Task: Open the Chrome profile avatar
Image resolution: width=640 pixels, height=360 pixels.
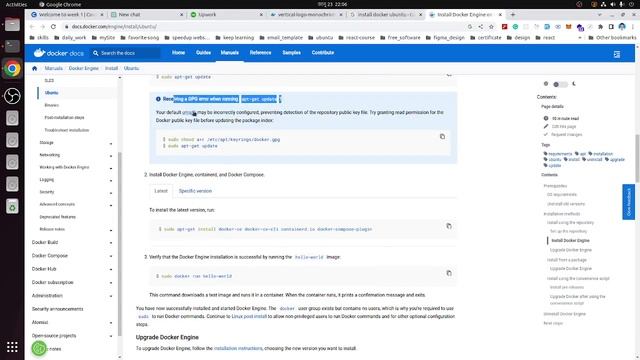Action: pos(622,27)
